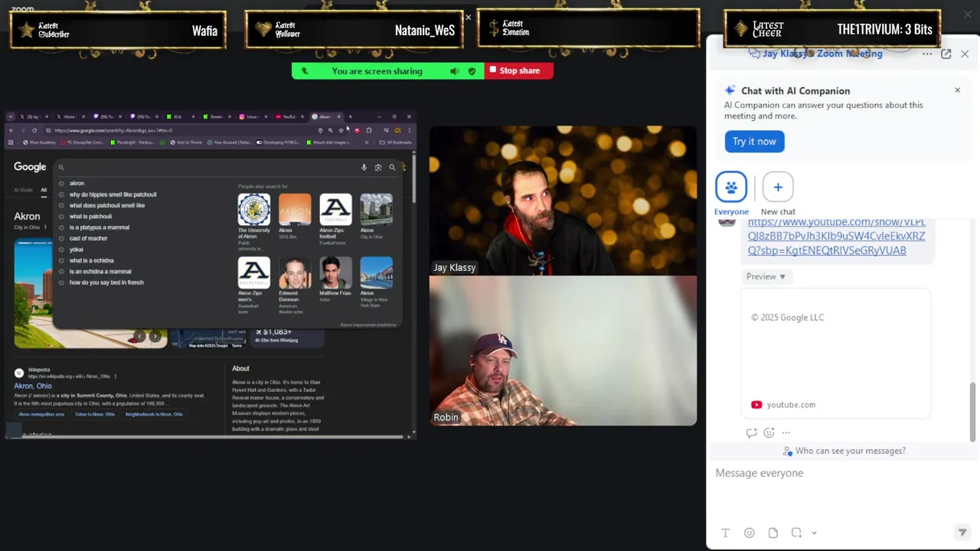Open Akron Zips football thumbnail
Image resolution: width=980 pixels, height=551 pixels.
tap(335, 210)
